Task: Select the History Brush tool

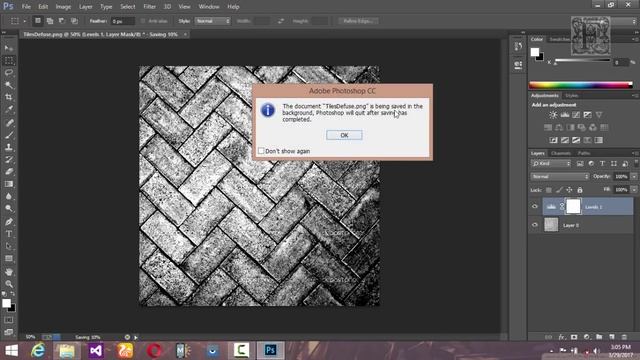Action: point(9,159)
